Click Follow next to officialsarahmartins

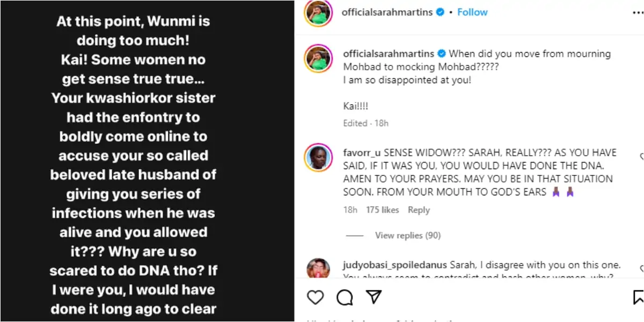click(x=472, y=12)
